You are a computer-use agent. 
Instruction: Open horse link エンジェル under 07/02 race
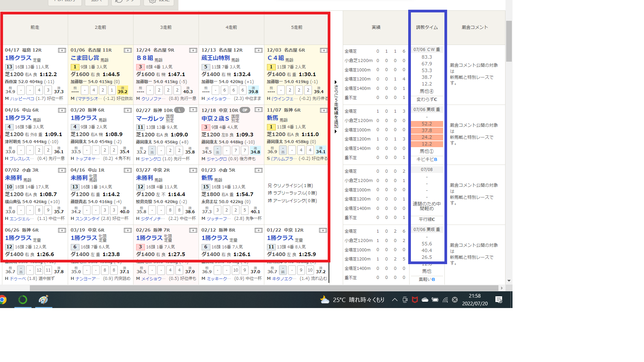22,219
